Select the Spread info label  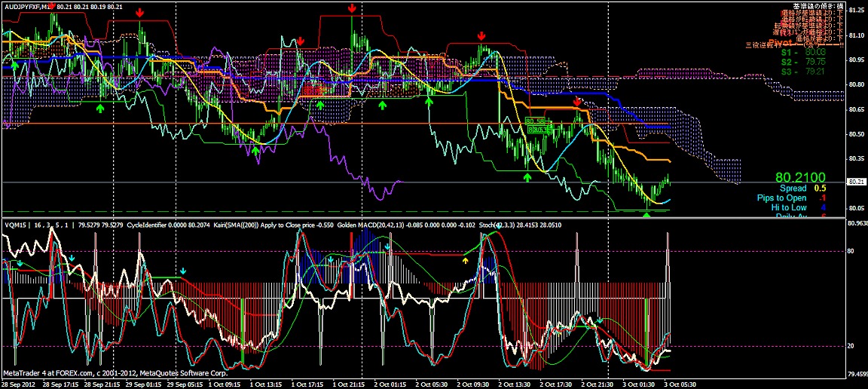tap(793, 188)
